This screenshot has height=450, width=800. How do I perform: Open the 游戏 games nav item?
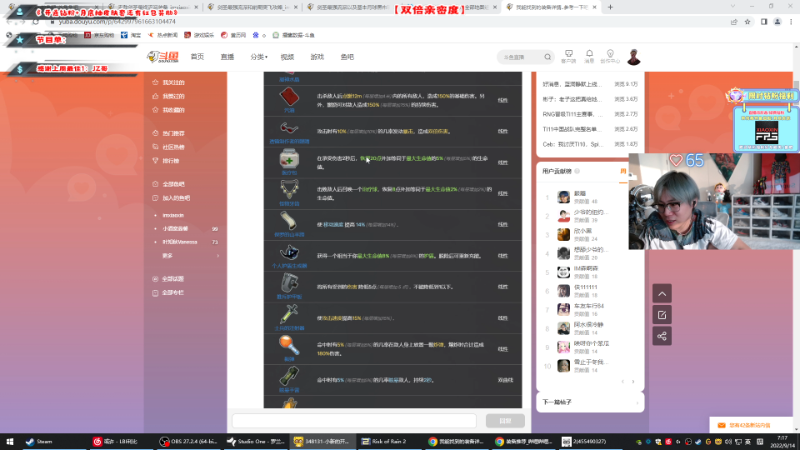(x=317, y=57)
